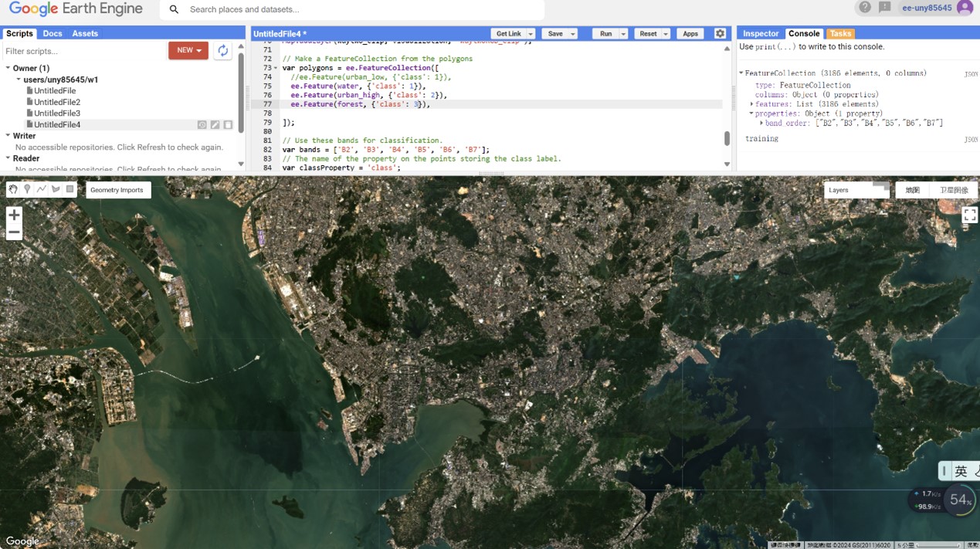This screenshot has width=980, height=549.
Task: Select the pan hand map tool
Action: click(13, 189)
